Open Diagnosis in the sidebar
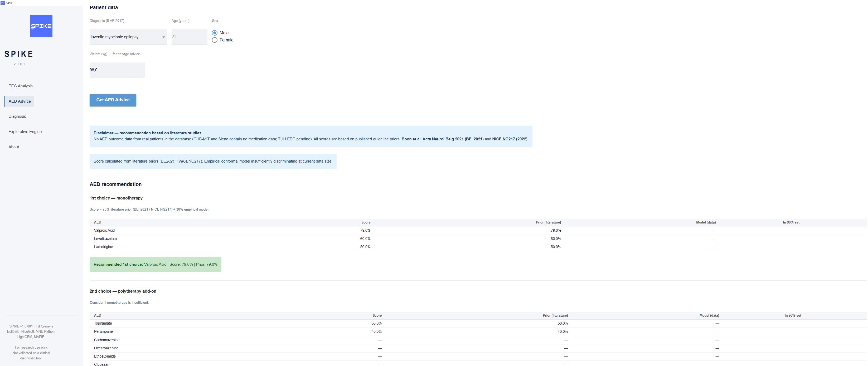868x366 pixels. point(17,116)
